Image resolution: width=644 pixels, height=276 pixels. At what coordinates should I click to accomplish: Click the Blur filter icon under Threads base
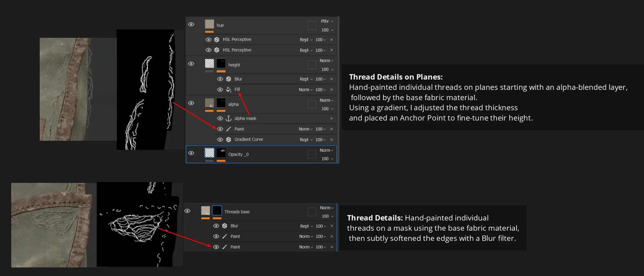coord(225,226)
